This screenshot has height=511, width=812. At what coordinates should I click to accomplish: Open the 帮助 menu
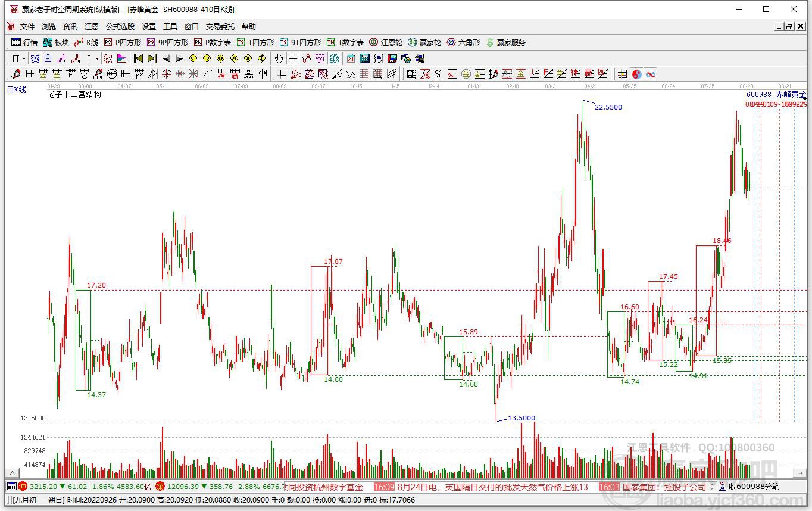click(249, 27)
